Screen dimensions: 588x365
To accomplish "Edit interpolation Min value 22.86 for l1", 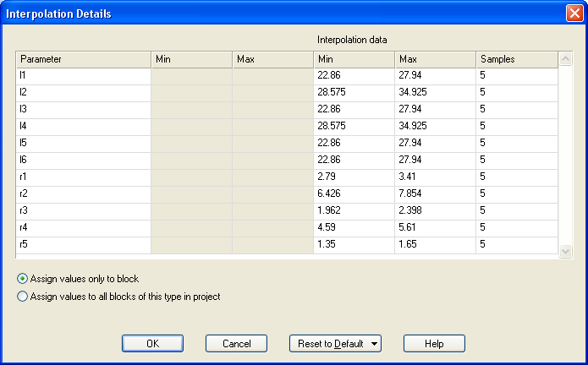I will pos(353,76).
